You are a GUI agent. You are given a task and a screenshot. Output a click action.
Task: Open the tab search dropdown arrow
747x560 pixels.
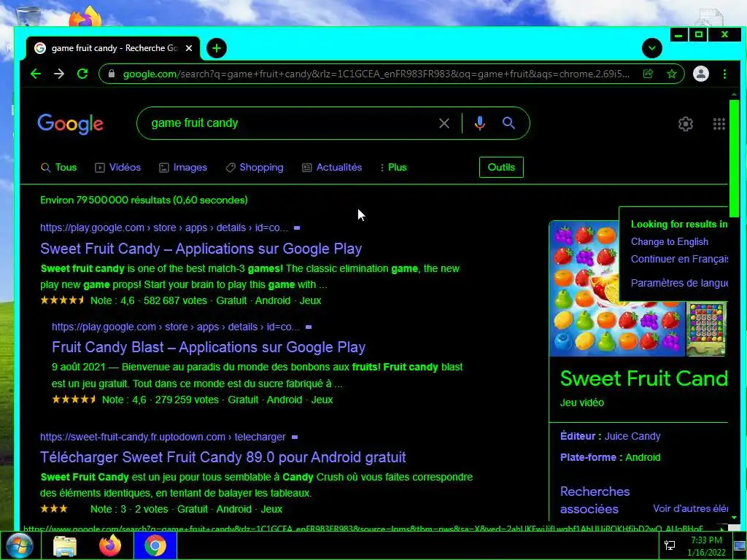pyautogui.click(x=651, y=48)
